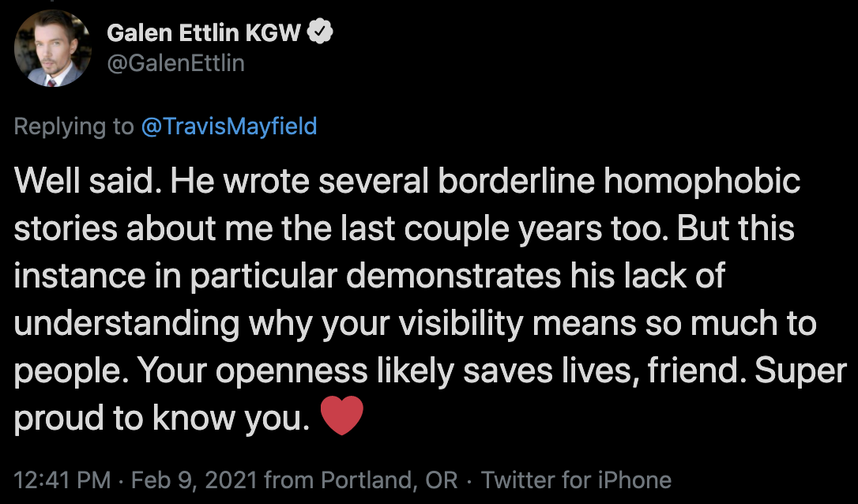The height and width of the screenshot is (504, 858).
Task: Open Galen Ettlin's profile photo
Action: [x=52, y=48]
